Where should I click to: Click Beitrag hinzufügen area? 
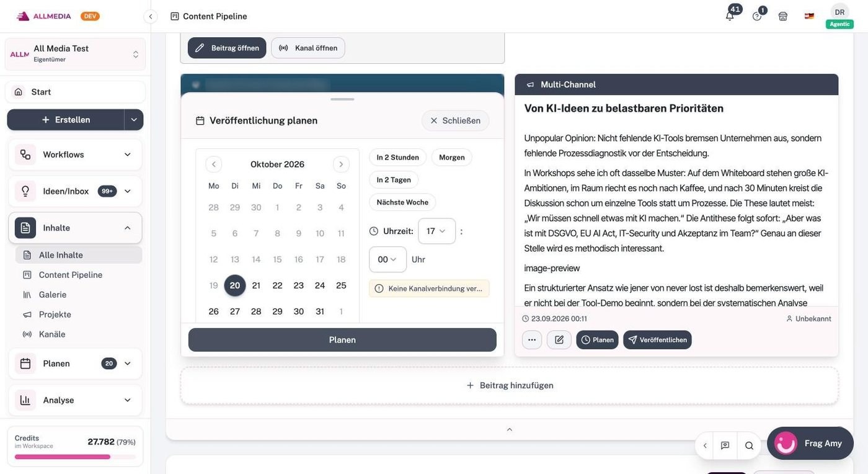pos(510,385)
